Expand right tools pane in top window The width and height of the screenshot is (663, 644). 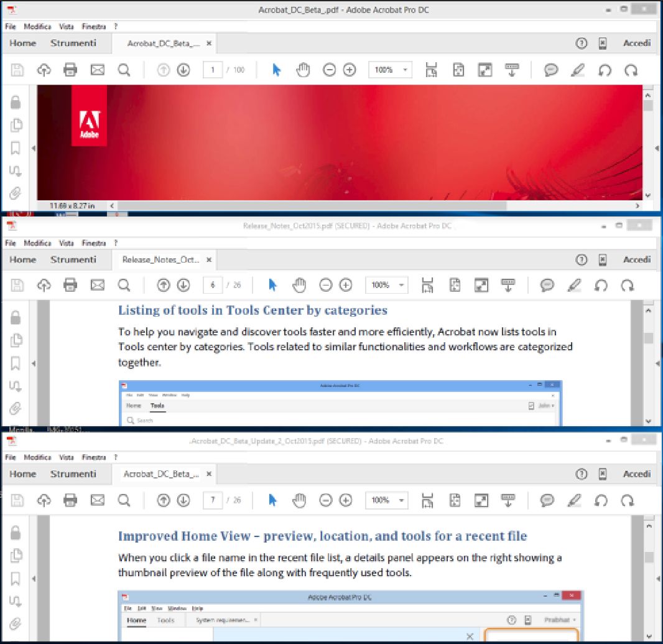pyautogui.click(x=657, y=148)
